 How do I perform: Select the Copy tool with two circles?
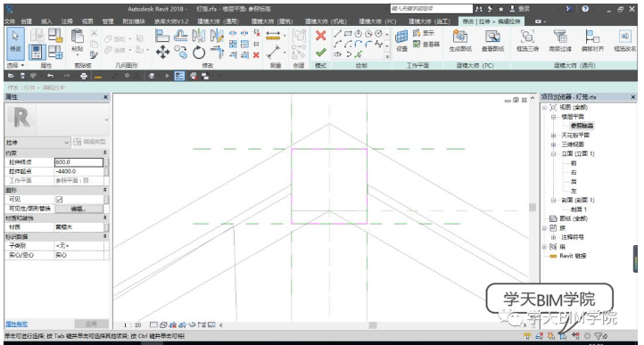[x=181, y=53]
